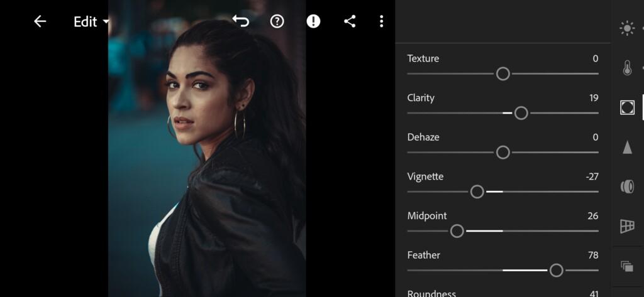Click the Dehaze slider handle
The image size is (644, 297).
pos(502,153)
